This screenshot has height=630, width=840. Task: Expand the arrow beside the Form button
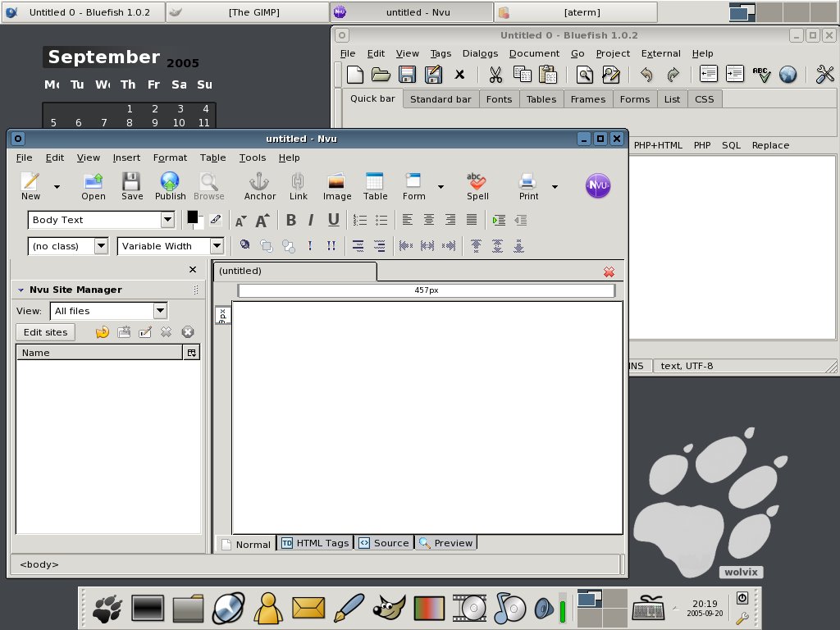(441, 187)
